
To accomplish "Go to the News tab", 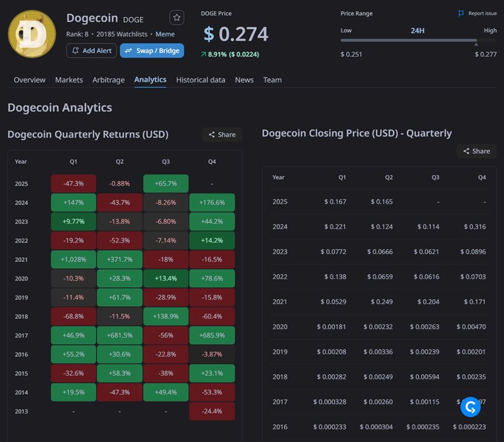I will point(244,80).
